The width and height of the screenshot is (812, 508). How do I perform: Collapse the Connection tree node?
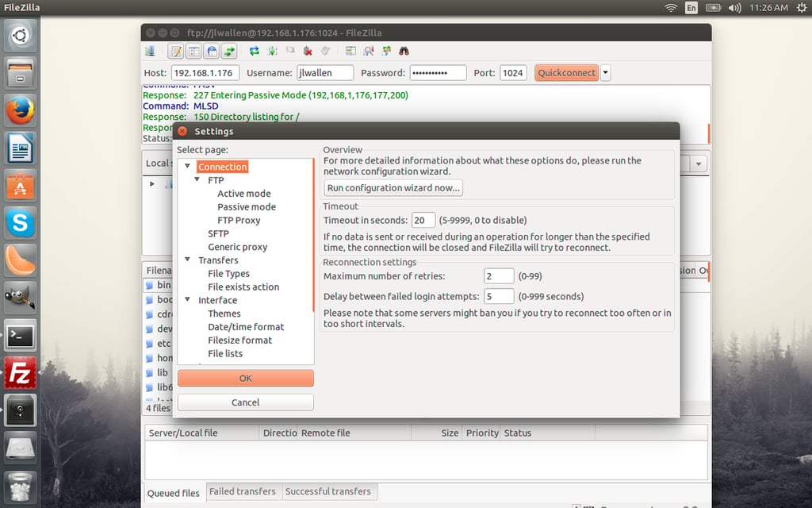pos(187,166)
